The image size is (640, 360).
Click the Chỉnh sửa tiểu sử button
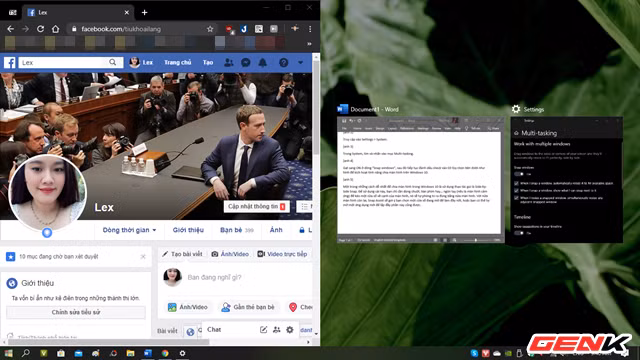tap(76, 312)
